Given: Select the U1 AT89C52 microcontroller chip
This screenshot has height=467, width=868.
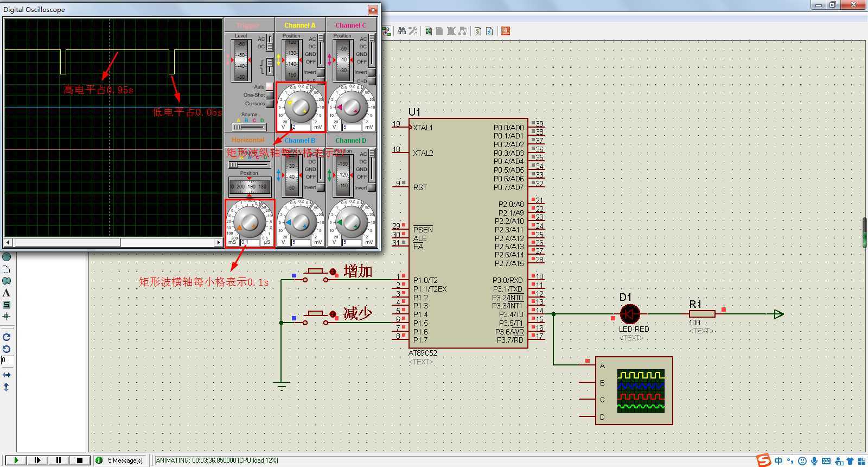Looking at the screenshot, I should point(468,233).
